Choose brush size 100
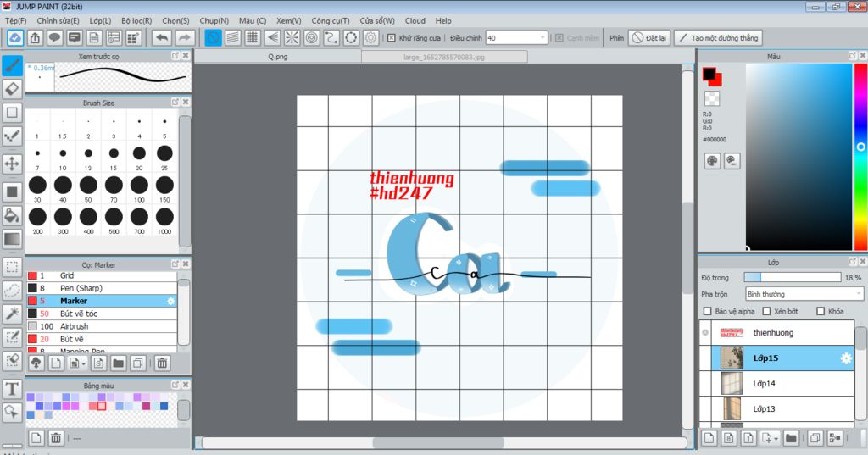868x455 pixels. (139, 188)
